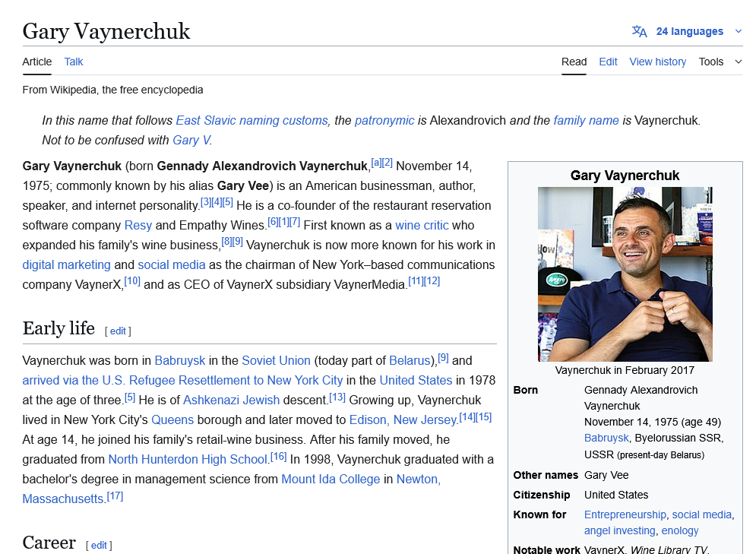
Task: Click 'From Wikipedia, the free encyclopedia' text
Action: (112, 90)
